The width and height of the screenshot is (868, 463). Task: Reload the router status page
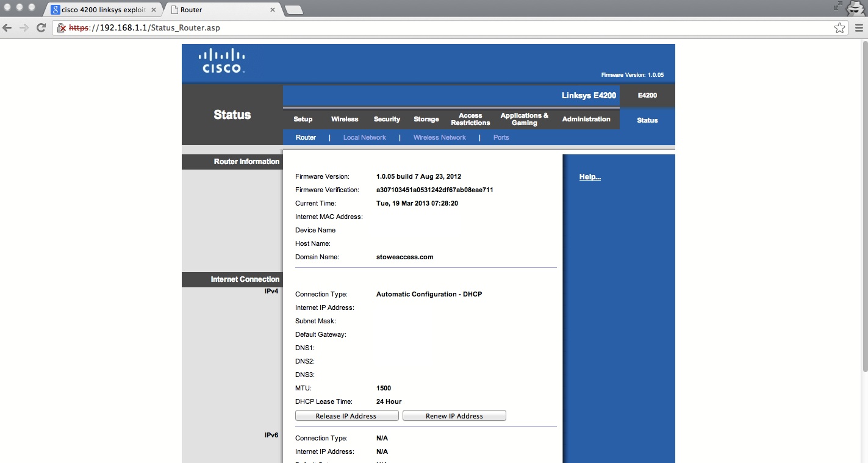pyautogui.click(x=41, y=27)
